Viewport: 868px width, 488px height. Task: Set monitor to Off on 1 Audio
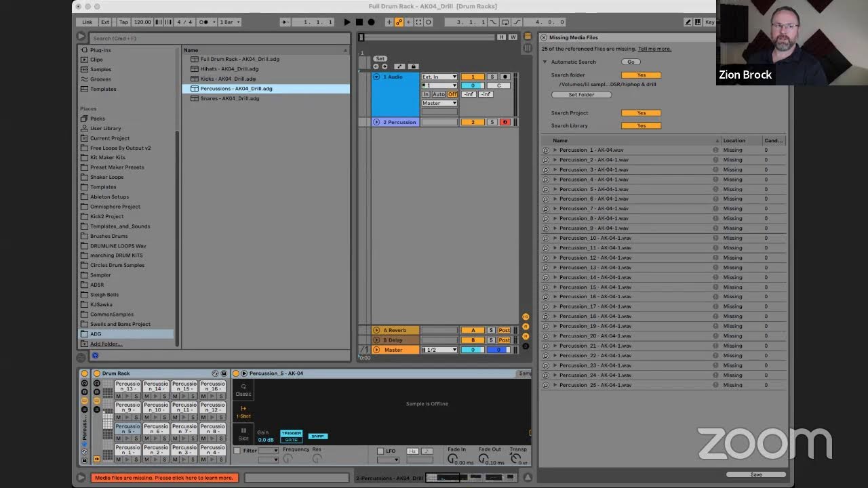coord(452,94)
